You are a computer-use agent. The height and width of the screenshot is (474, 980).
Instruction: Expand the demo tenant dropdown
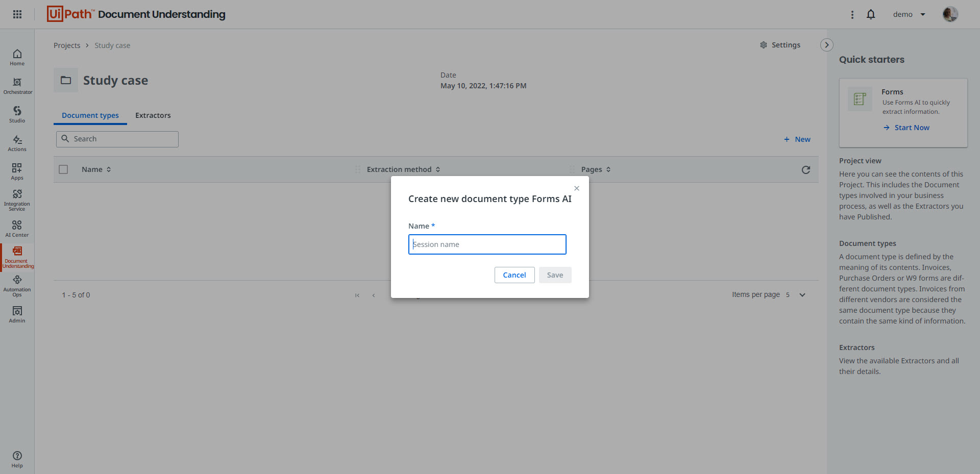[909, 14]
